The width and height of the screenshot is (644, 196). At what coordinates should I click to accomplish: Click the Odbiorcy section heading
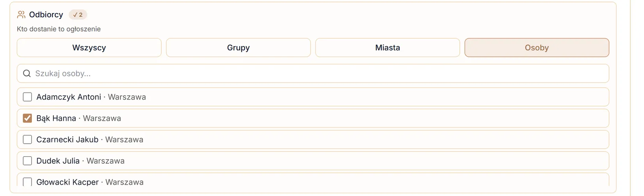[46, 15]
